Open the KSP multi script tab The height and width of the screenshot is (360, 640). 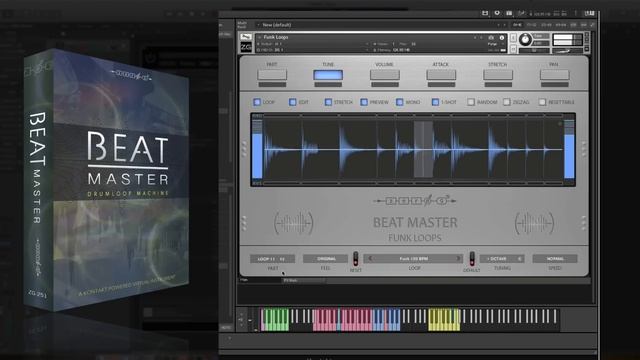coord(573,25)
